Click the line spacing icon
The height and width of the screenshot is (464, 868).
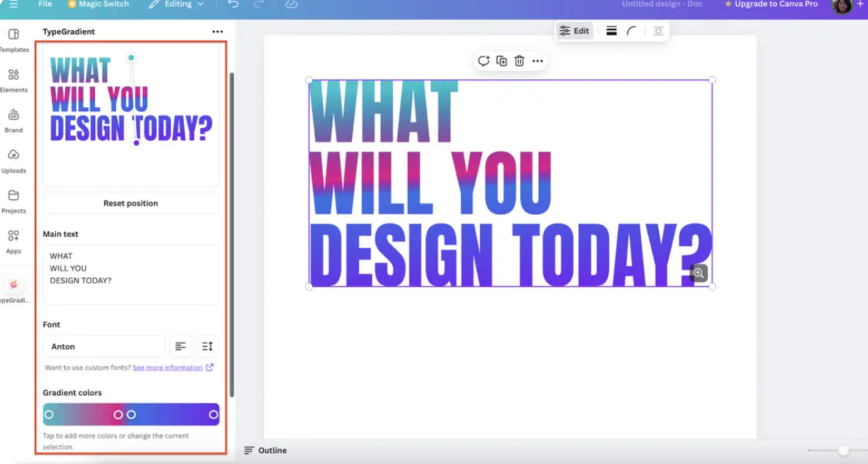[208, 347]
